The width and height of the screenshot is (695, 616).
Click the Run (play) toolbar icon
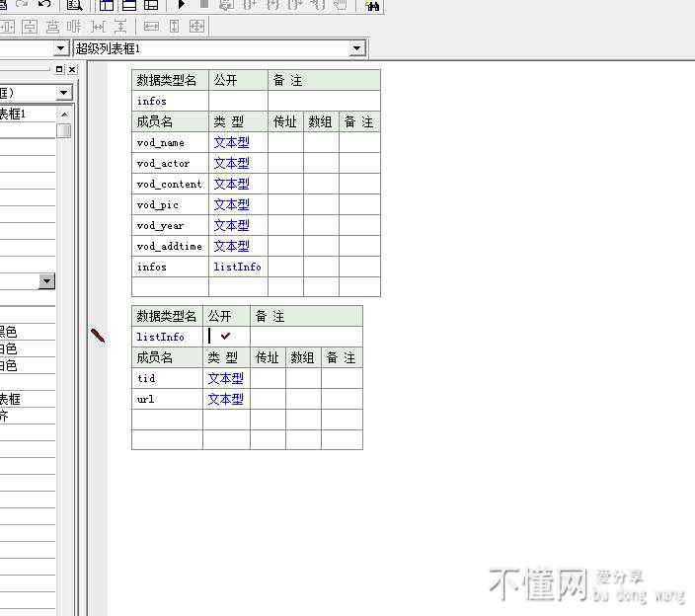pyautogui.click(x=181, y=5)
